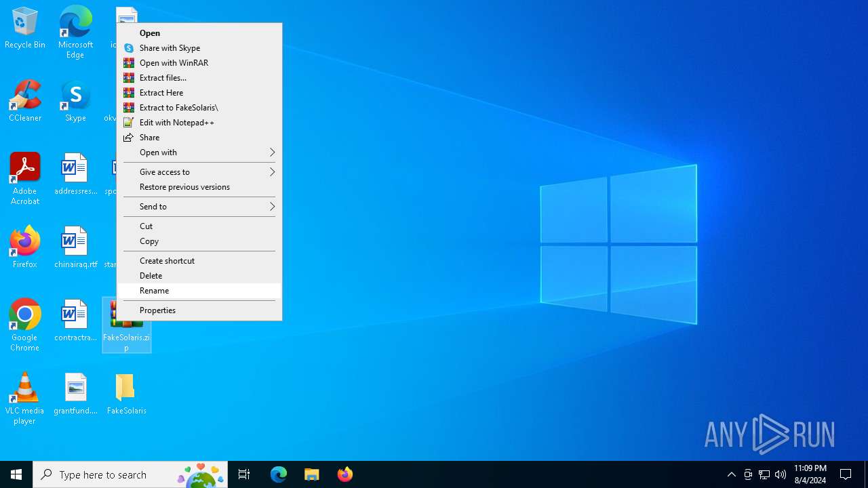Expand the Give access to submenu

(x=199, y=172)
